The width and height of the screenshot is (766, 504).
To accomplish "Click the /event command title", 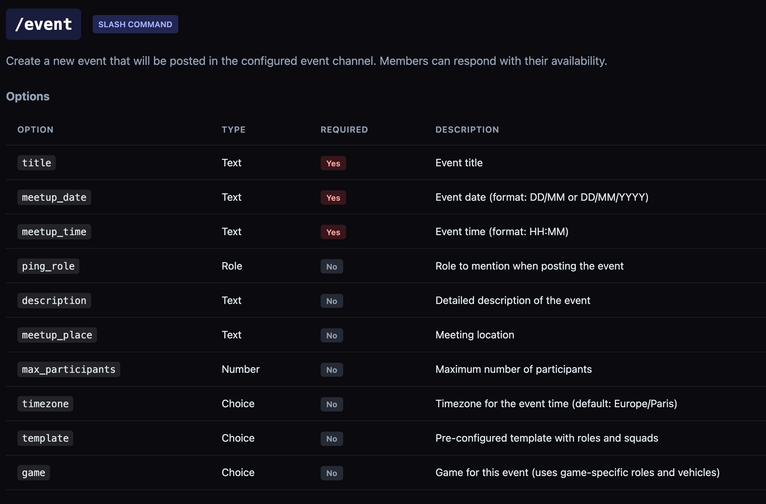I will (x=43, y=24).
